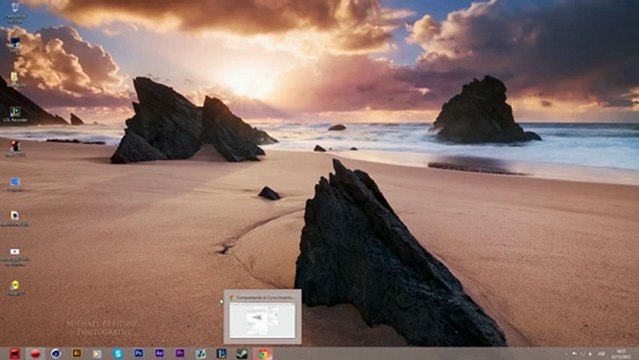Open the red mushroom desktop shortcut
Viewport: 639px width, 360px height.
(x=15, y=149)
